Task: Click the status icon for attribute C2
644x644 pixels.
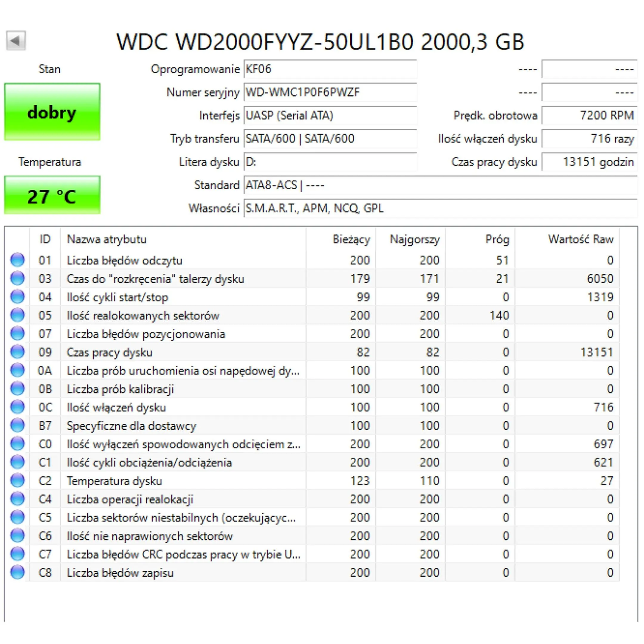Action: pos(17,480)
